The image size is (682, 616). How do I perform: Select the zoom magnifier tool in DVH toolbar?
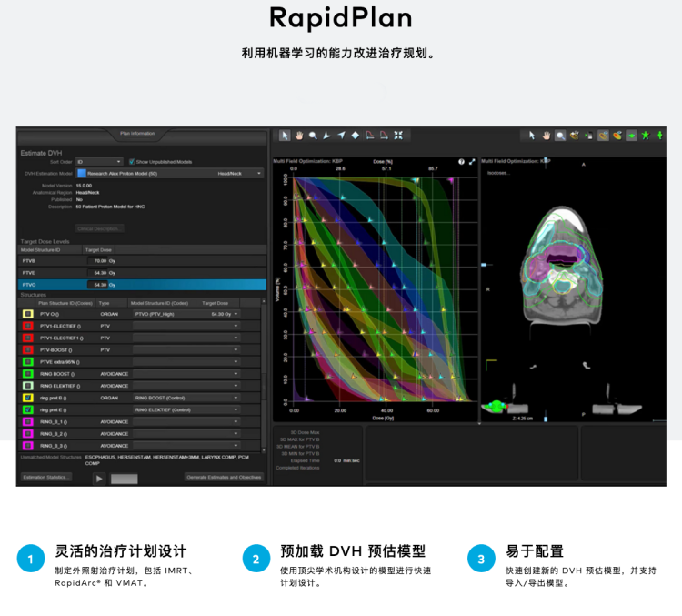[x=313, y=136]
